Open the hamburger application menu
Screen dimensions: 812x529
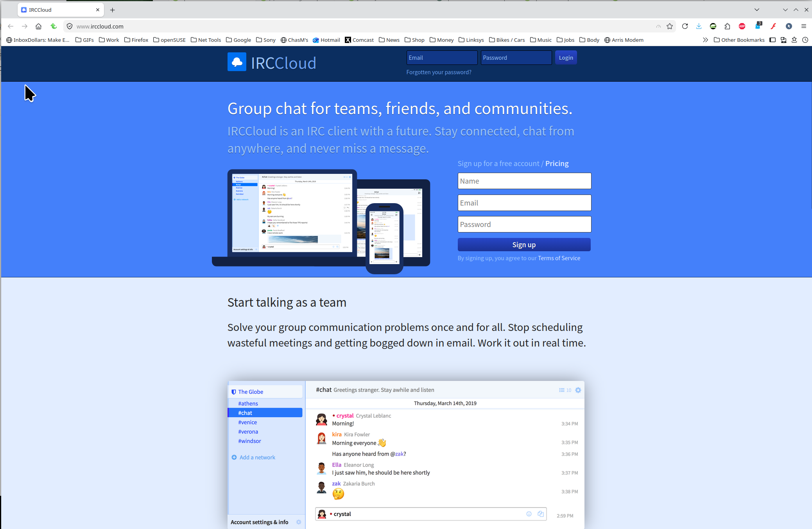(804, 26)
